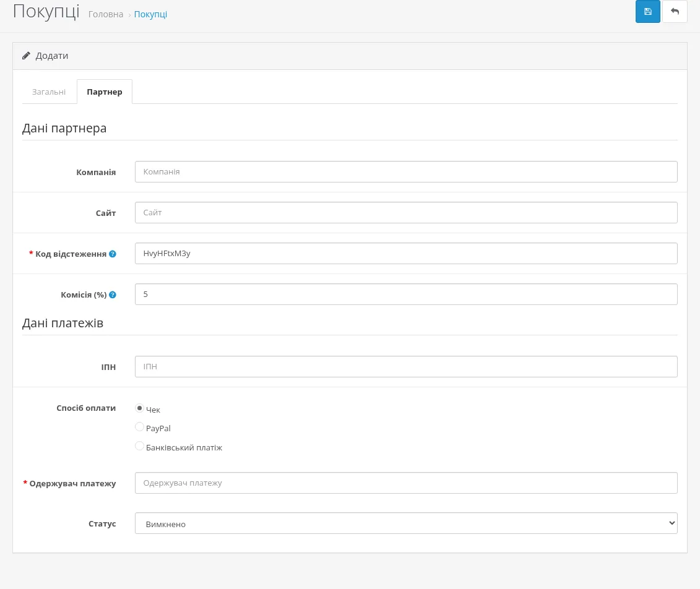
Task: Edit the Код відстеження field
Action: pos(406,254)
